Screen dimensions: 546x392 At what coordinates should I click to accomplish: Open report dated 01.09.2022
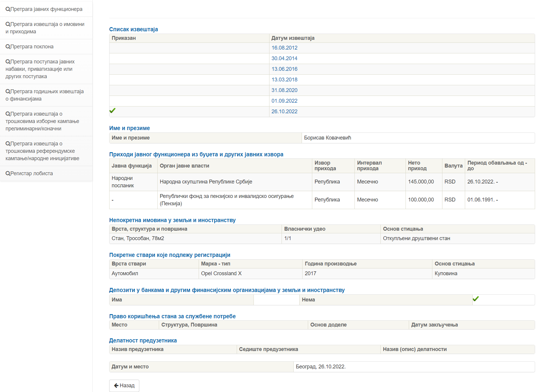tap(284, 101)
